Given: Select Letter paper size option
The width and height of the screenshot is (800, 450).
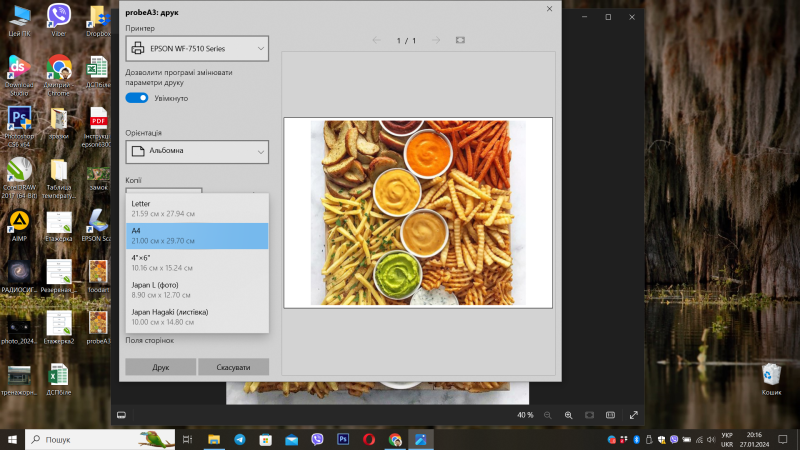Looking at the screenshot, I should pos(197,208).
